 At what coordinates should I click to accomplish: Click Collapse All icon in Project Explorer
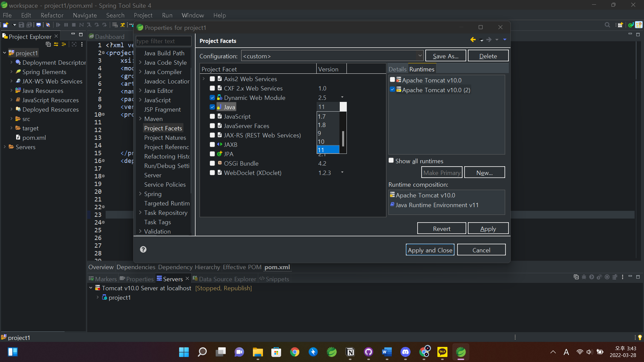[48, 44]
